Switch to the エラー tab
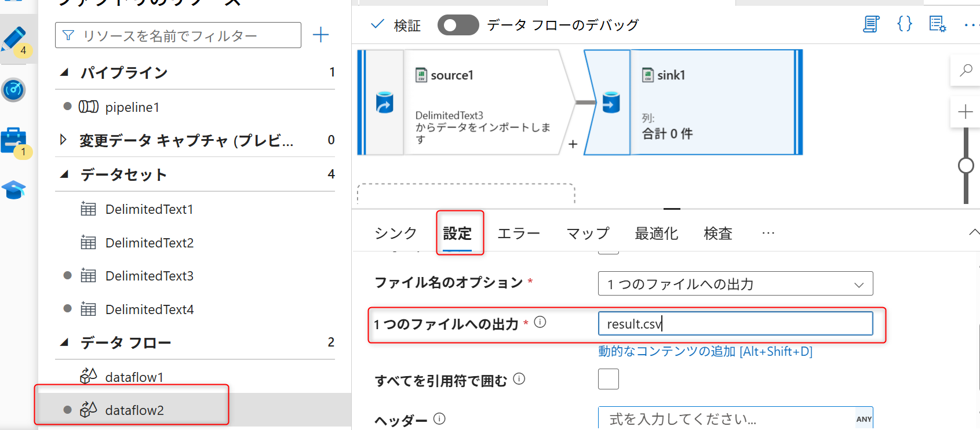Screen dimensions: 980x430 [519, 233]
